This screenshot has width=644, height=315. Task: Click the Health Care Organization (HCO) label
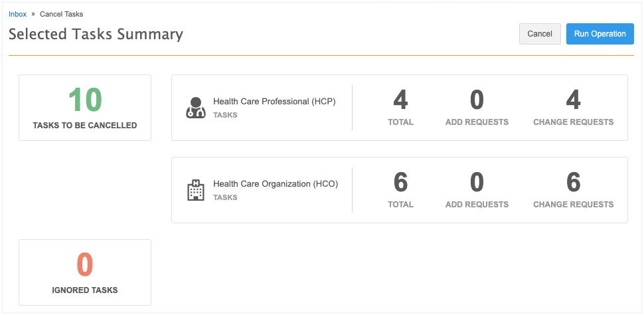coord(276,184)
